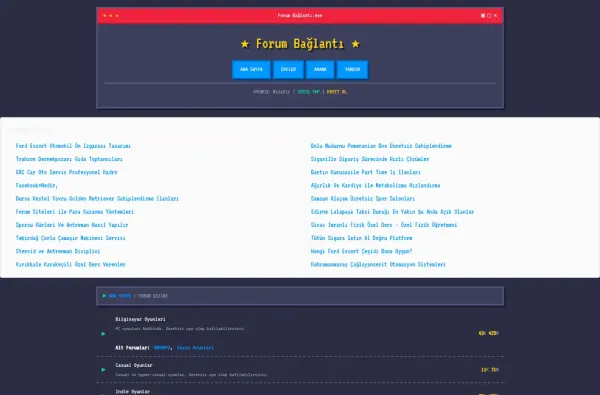Screen dimensions: 600x395
Task: Open Steroid ve Antrenman Disiplini link
Action: click(58, 251)
